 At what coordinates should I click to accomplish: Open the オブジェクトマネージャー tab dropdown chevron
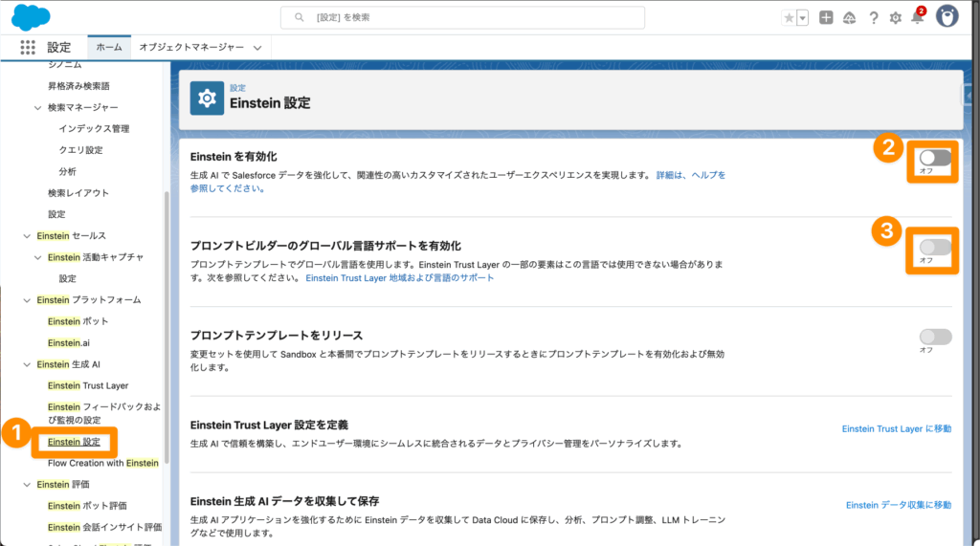coord(257,48)
